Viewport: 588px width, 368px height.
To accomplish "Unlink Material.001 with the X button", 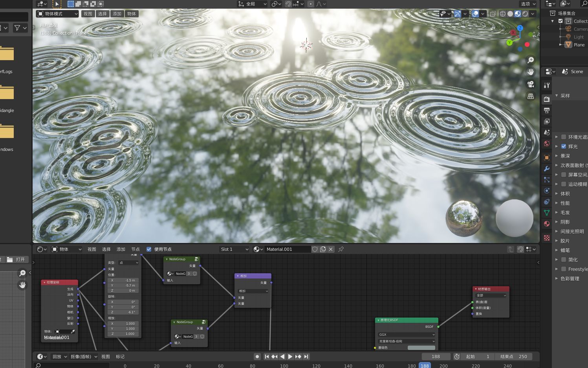I will click(331, 249).
